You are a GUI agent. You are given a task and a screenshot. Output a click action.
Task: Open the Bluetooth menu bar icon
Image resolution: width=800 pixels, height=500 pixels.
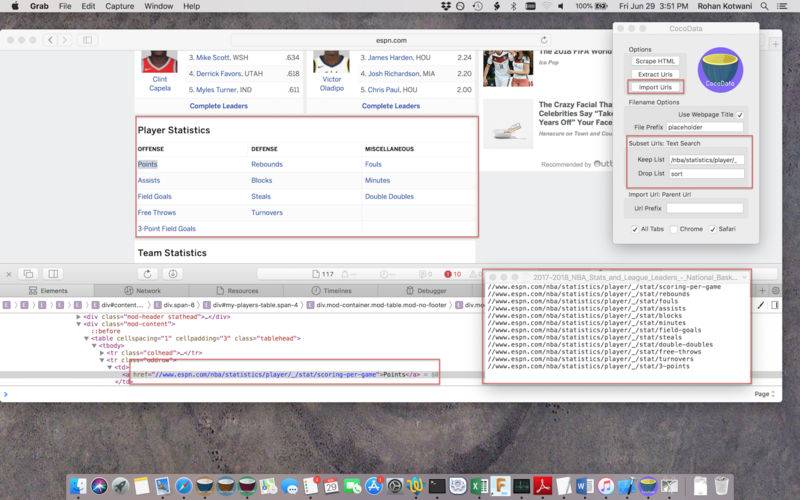click(513, 6)
